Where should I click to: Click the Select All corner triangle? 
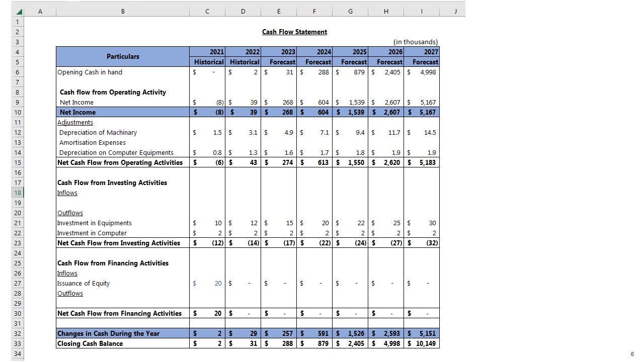pos(19,12)
